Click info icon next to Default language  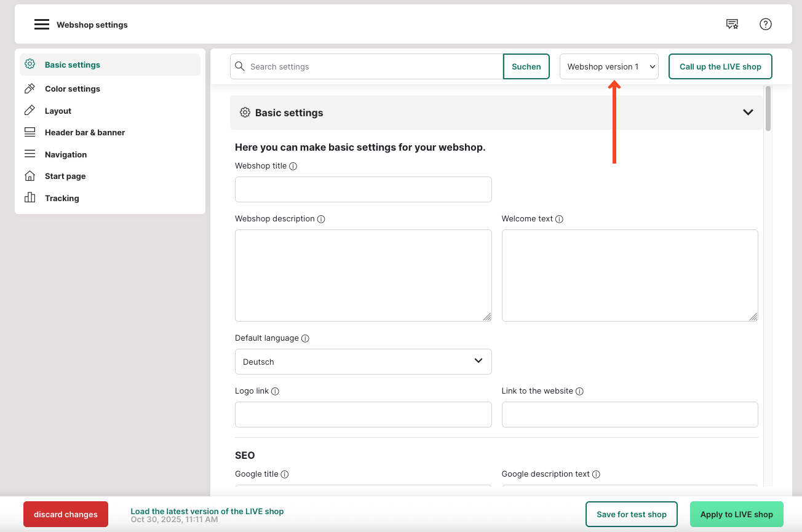coord(305,338)
